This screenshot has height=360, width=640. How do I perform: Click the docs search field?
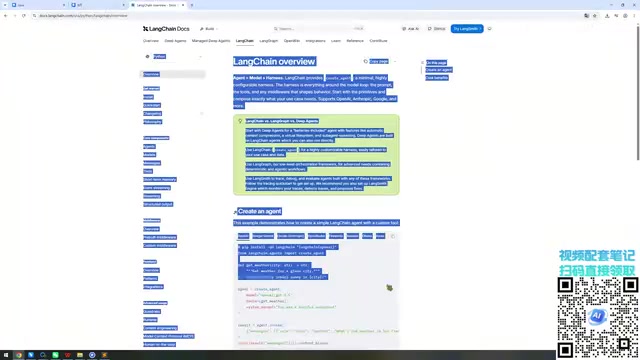(318, 29)
